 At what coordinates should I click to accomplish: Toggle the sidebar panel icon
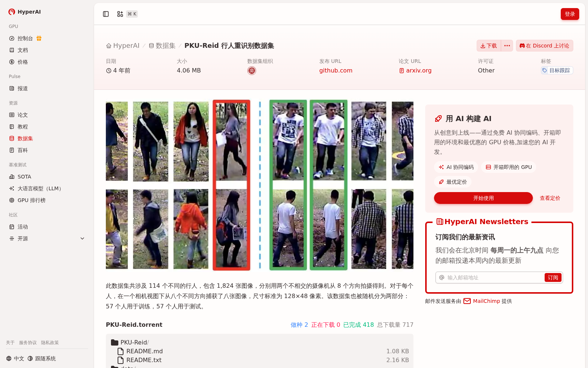pos(106,14)
